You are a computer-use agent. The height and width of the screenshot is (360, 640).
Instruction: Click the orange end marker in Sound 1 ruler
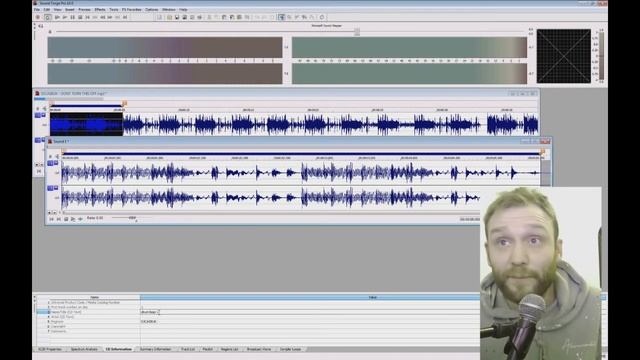coord(542,152)
